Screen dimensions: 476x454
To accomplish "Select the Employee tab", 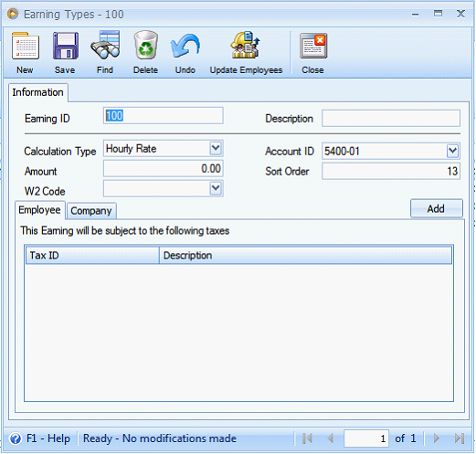I will [39, 210].
